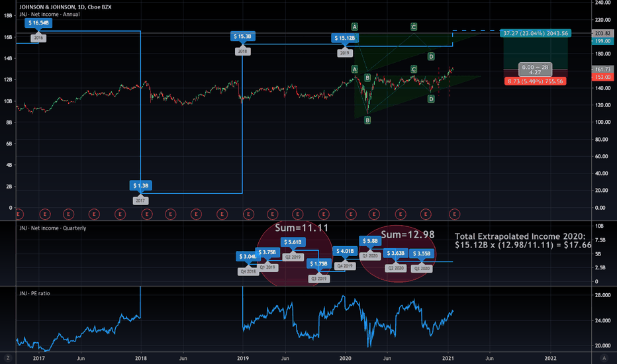617x364 pixels.
Task: Click the 203.82 price axis label
Action: pyautogui.click(x=603, y=33)
